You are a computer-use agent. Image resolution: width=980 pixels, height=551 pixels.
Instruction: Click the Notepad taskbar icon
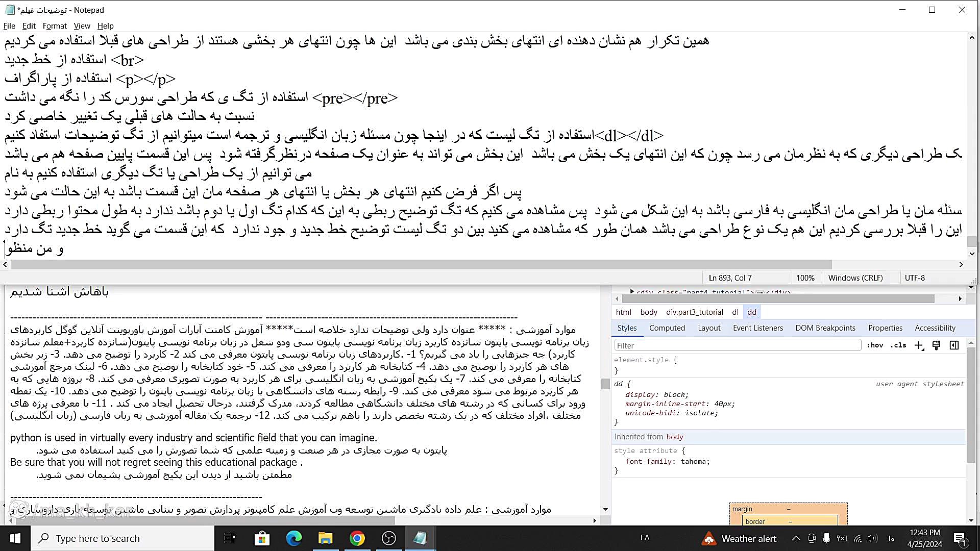coord(421,538)
